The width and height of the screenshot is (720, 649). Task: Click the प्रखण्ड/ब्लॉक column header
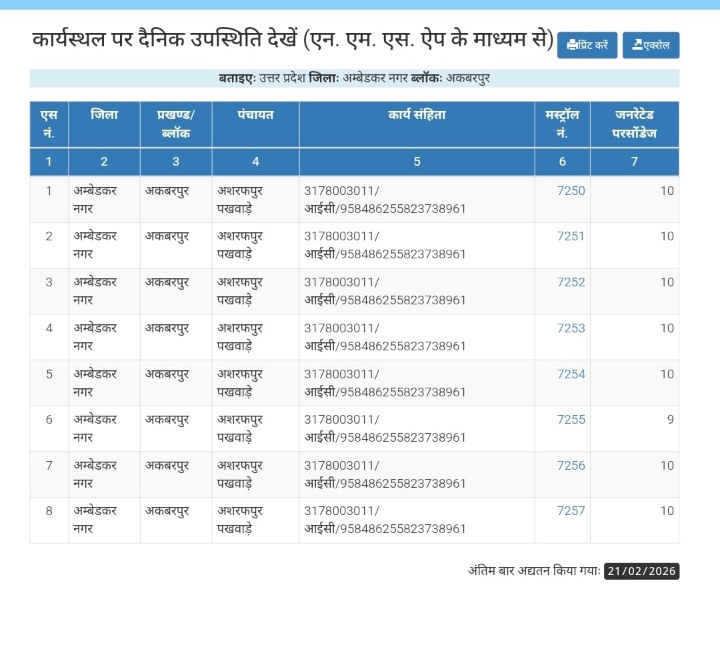[x=176, y=124]
